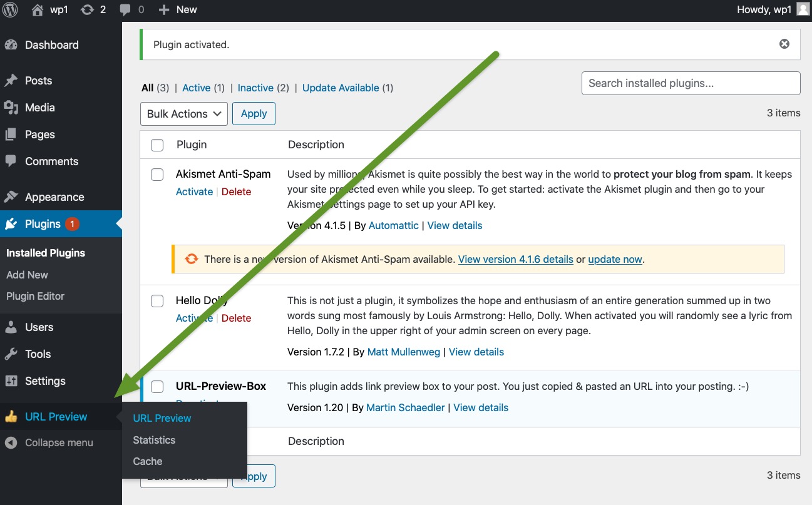The height and width of the screenshot is (505, 812).
Task: Filter plugins by All
Action: click(148, 88)
